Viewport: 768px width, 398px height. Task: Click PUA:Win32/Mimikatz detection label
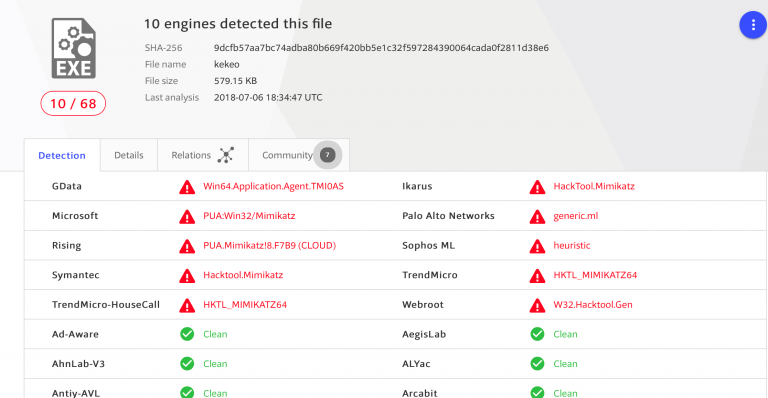coord(249,216)
